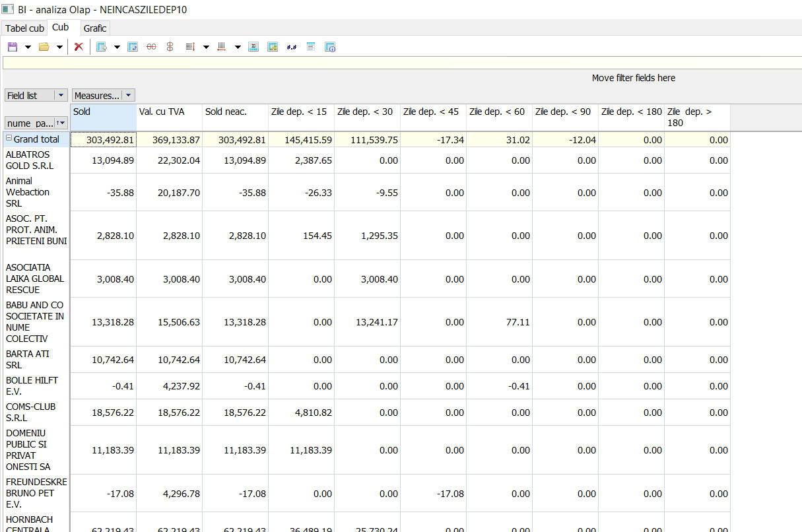Image resolution: width=802 pixels, height=532 pixels.
Task: Switch to the Grafic tab
Action: click(95, 28)
